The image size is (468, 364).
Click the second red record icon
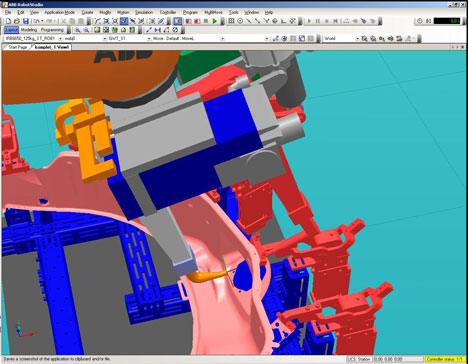point(197,21)
